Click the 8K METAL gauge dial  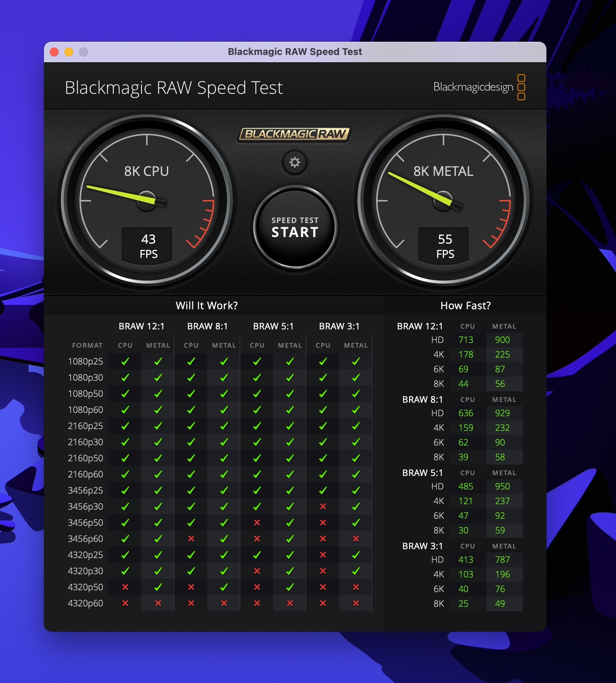444,200
